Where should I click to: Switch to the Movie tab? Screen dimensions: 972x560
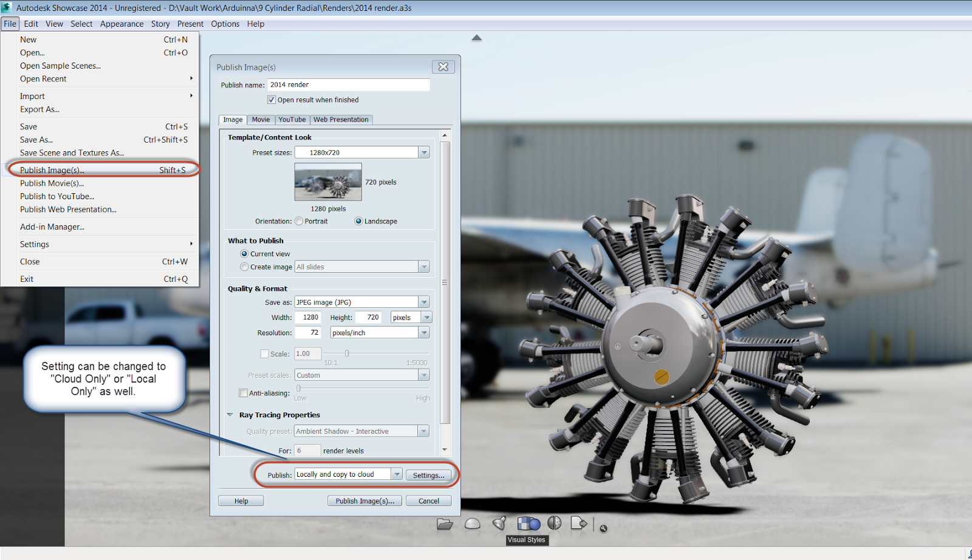point(261,120)
